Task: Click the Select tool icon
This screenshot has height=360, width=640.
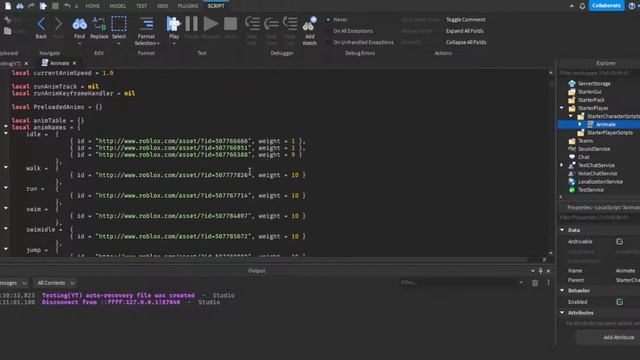Action: tap(119, 24)
